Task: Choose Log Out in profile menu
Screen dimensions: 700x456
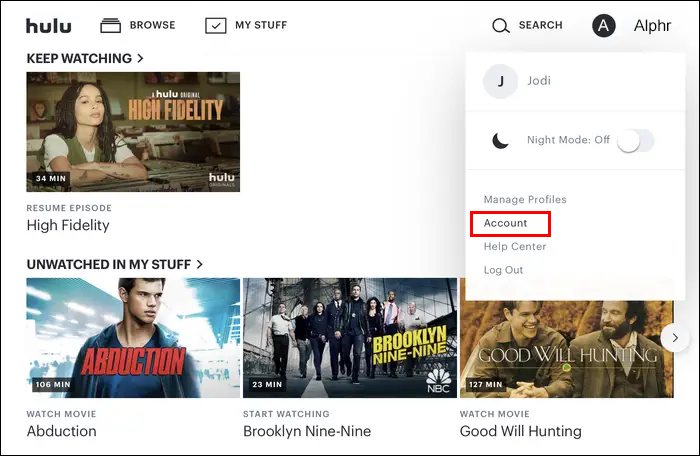Action: pos(503,270)
